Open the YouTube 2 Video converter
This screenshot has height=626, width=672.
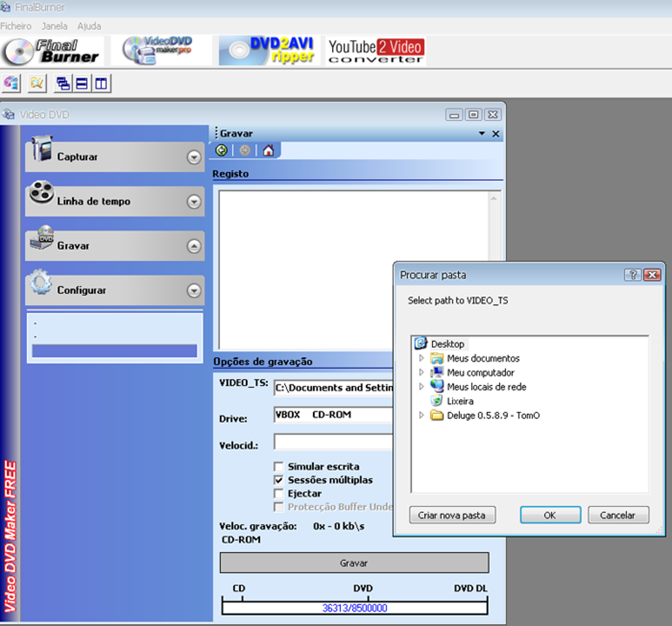(x=374, y=49)
